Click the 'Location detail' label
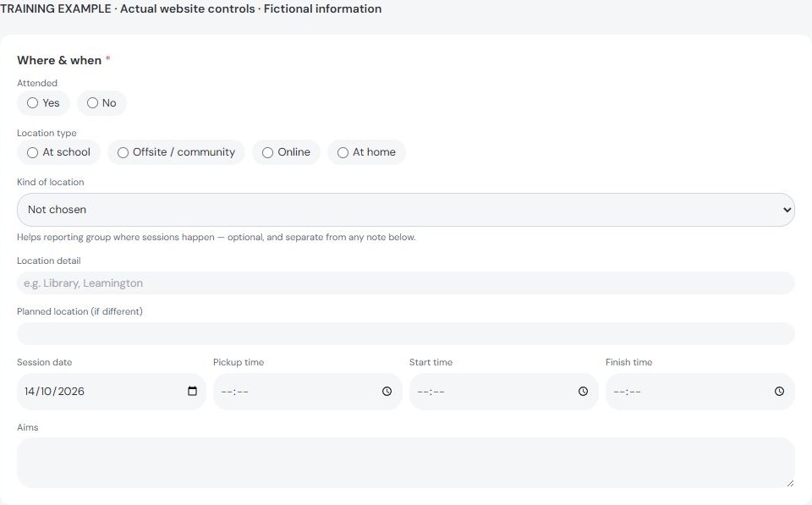This screenshot has width=812, height=505. tap(49, 261)
